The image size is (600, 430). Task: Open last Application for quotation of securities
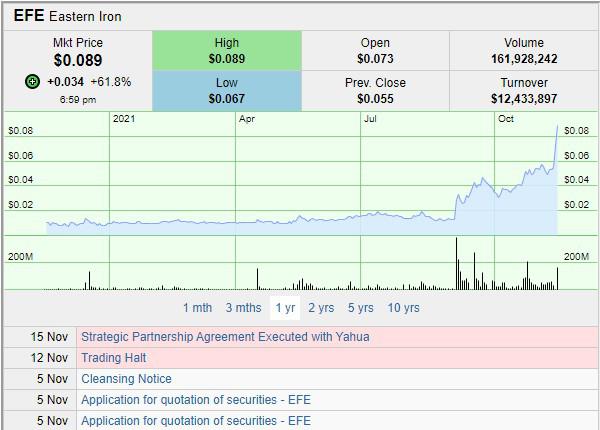[x=196, y=421]
